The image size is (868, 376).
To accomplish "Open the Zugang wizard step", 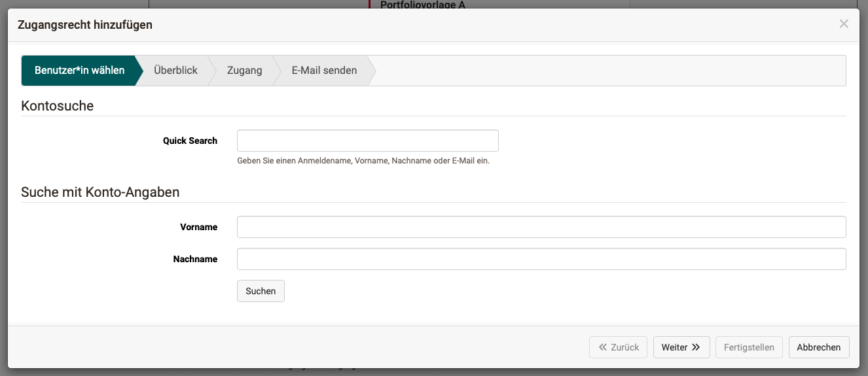I will pyautogui.click(x=244, y=71).
